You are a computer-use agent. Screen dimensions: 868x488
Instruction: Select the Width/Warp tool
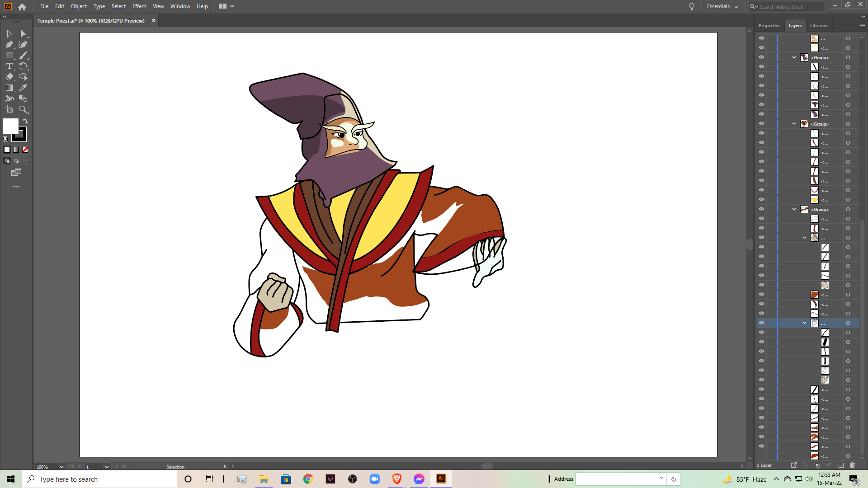pos(9,99)
